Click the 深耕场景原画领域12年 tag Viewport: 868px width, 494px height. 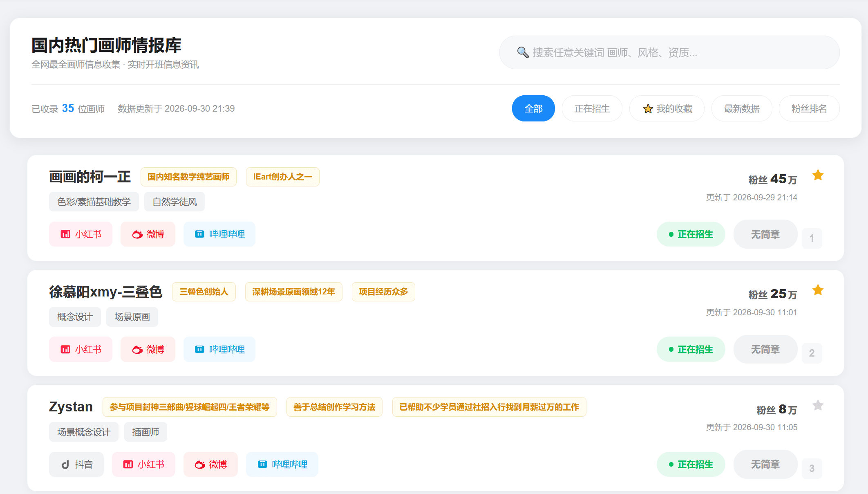pos(294,292)
